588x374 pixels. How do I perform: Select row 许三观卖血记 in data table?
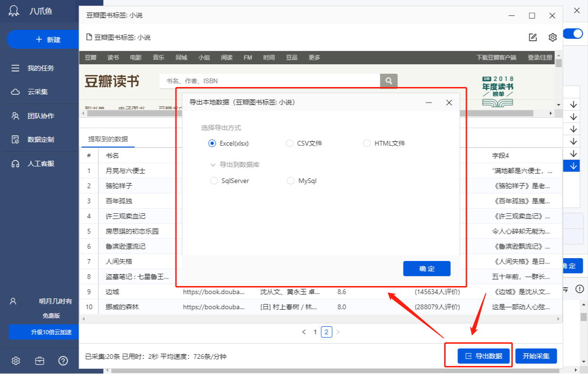click(x=125, y=216)
